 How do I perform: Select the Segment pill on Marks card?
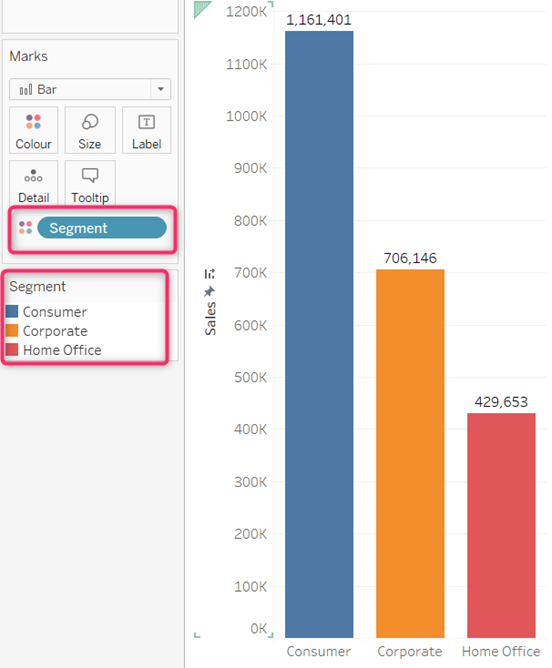(x=102, y=227)
